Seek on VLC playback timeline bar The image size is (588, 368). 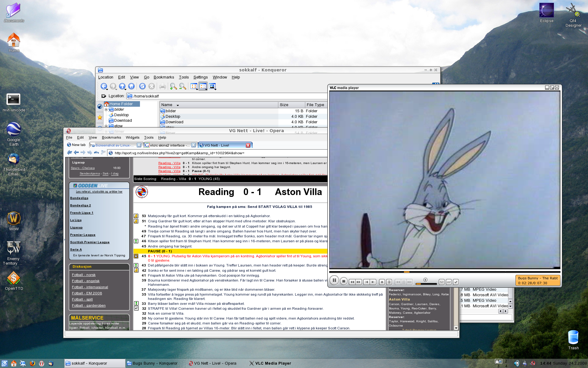[x=445, y=272]
